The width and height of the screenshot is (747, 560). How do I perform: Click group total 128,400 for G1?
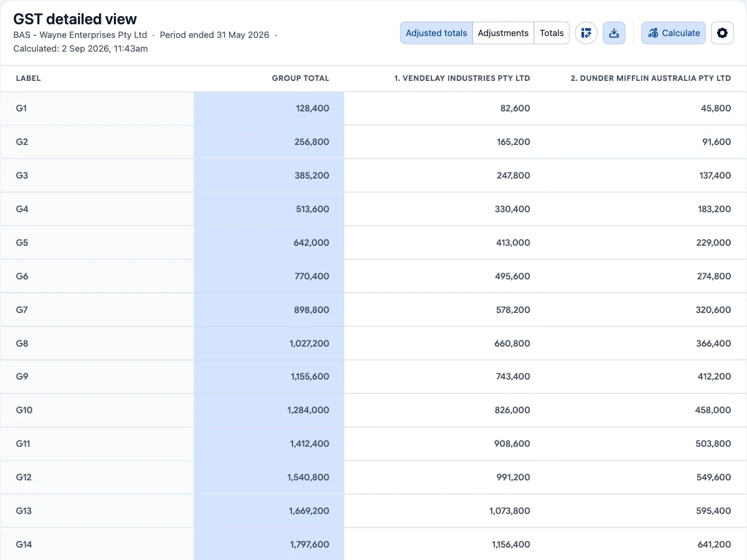click(312, 108)
